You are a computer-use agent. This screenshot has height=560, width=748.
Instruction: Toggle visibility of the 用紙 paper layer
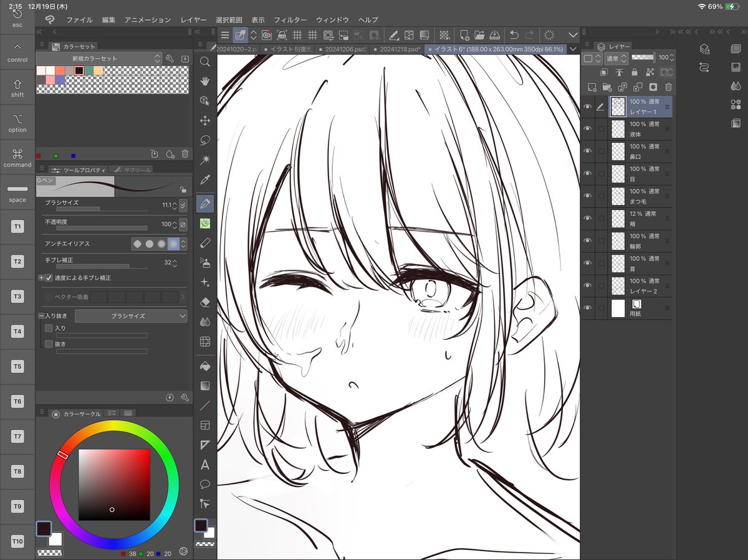(587, 308)
